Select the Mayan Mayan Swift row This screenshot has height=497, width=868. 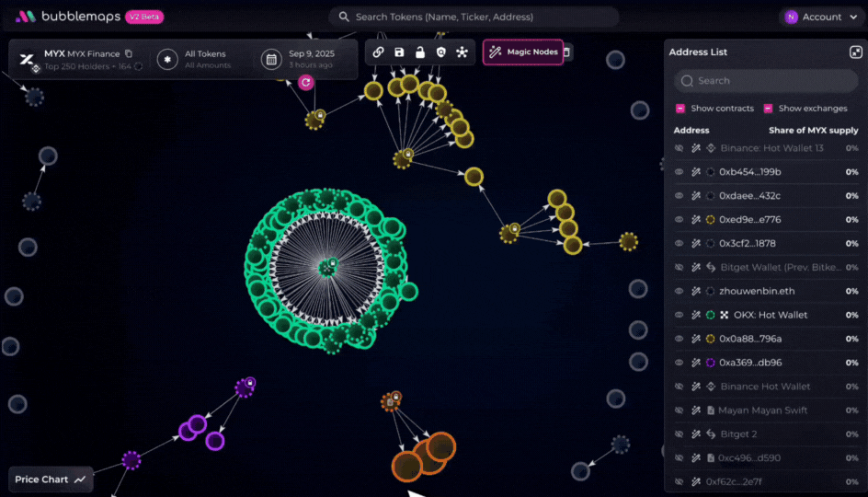[766, 410]
